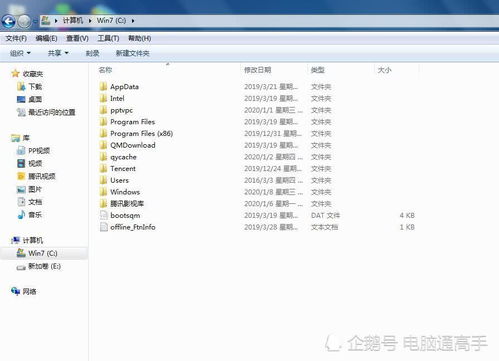Screen dimensions: 499x361
Task: Click the Forward navigation arrow button
Action: click(x=24, y=21)
